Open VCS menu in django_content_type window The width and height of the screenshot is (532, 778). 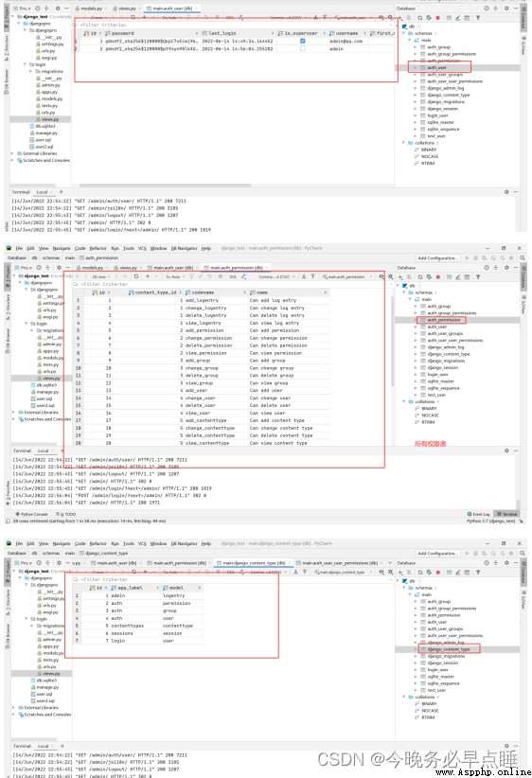(142, 544)
